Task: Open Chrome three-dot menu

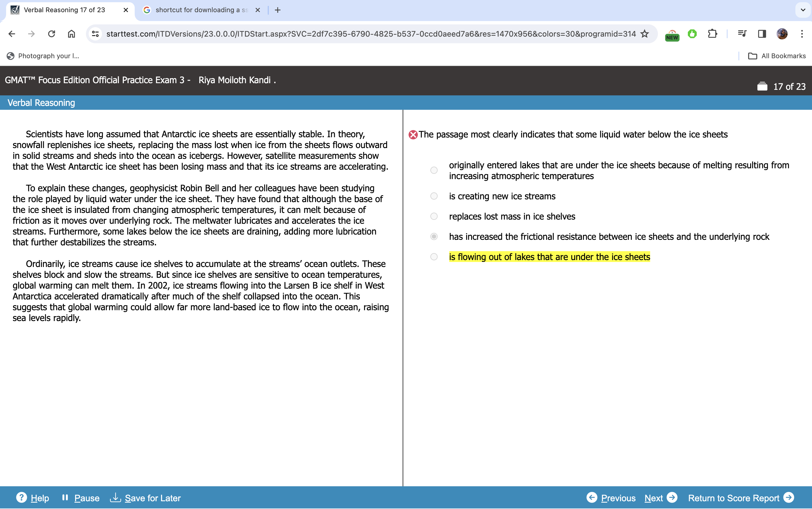Action: 802,34
